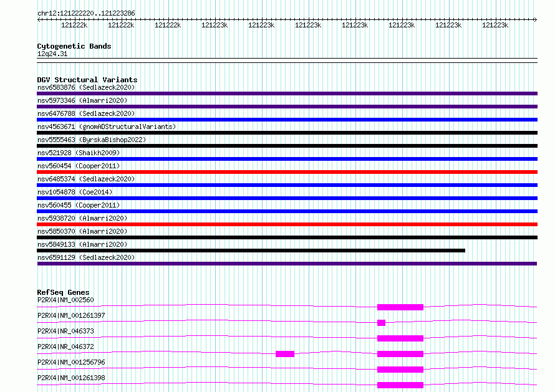The image size is (555, 392).
Task: Open transcript P2RX4|NR_046372 label
Action: pos(65,347)
